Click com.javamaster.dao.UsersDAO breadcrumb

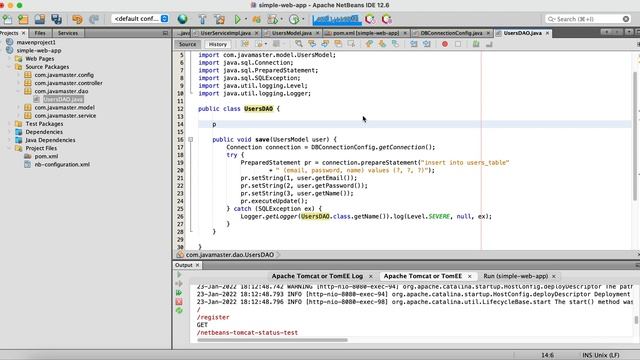229,255
